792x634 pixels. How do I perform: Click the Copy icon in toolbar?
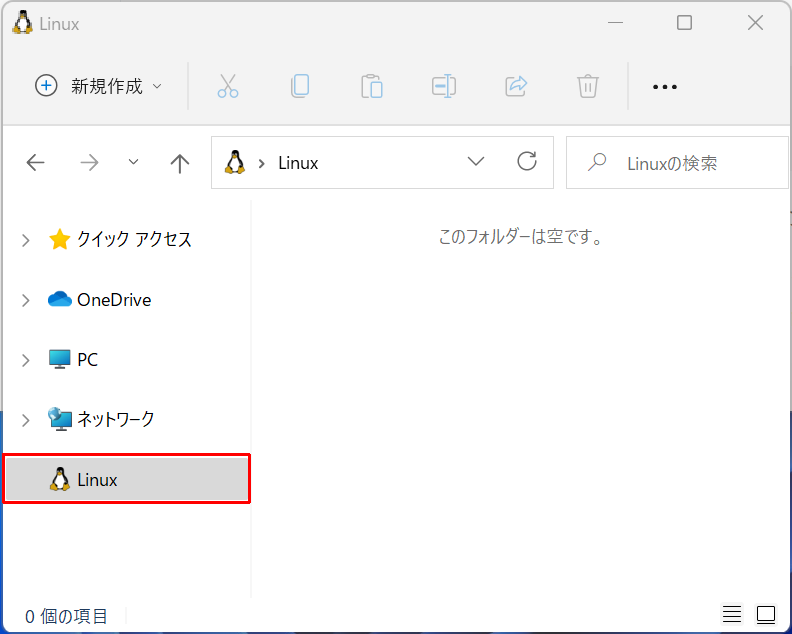pyautogui.click(x=300, y=86)
